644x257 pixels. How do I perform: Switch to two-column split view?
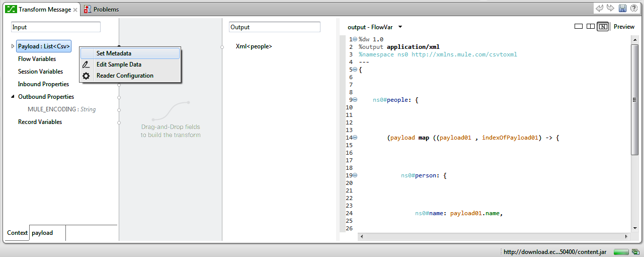click(x=591, y=27)
